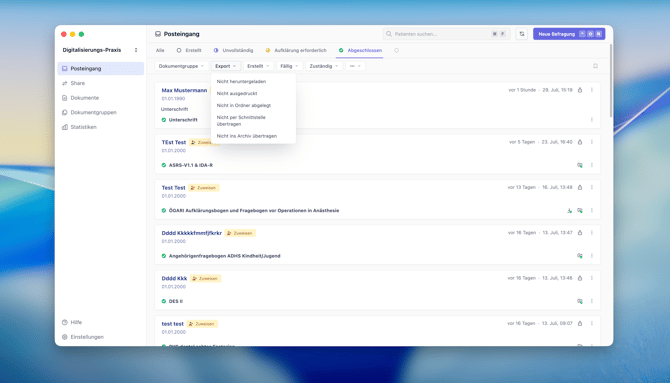Switch to the Aufklärung erforderlich tab
This screenshot has width=670, height=383.
pyautogui.click(x=296, y=50)
